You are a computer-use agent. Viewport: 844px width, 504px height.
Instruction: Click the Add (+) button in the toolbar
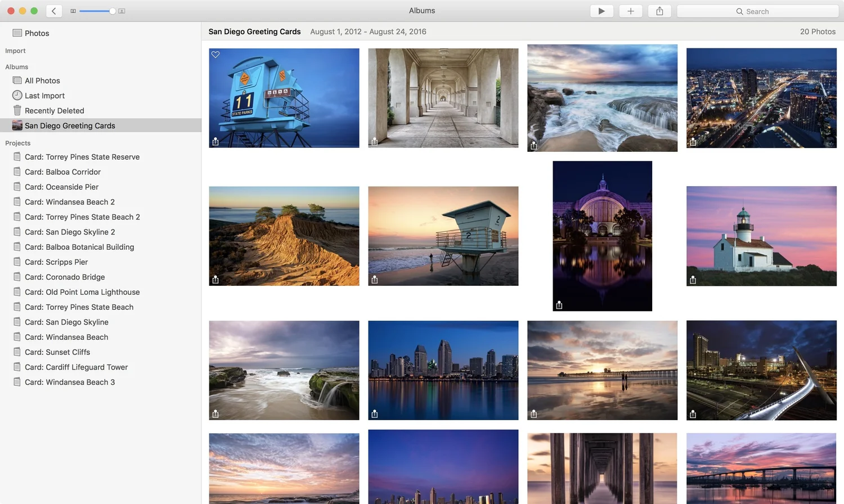(630, 11)
